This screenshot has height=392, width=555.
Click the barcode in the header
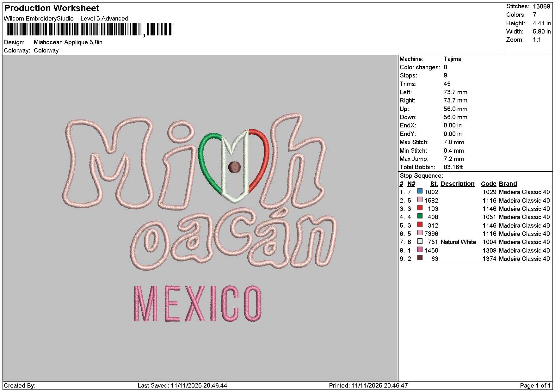tap(89, 30)
